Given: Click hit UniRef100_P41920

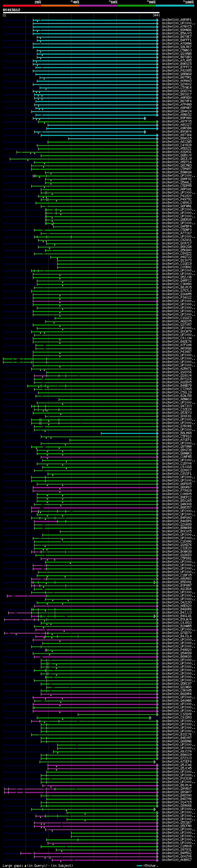Looking at the screenshot, I should pos(177,196).
